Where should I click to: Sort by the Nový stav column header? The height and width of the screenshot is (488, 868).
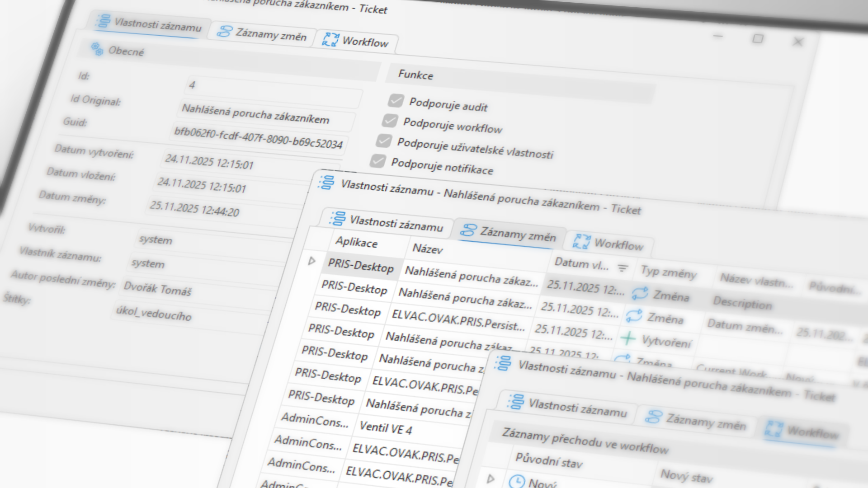[x=686, y=476]
